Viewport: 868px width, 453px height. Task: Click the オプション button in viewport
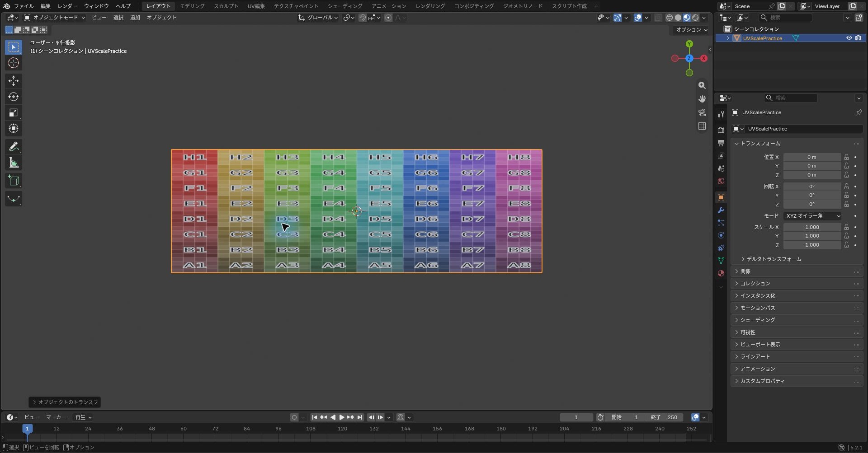pos(691,30)
